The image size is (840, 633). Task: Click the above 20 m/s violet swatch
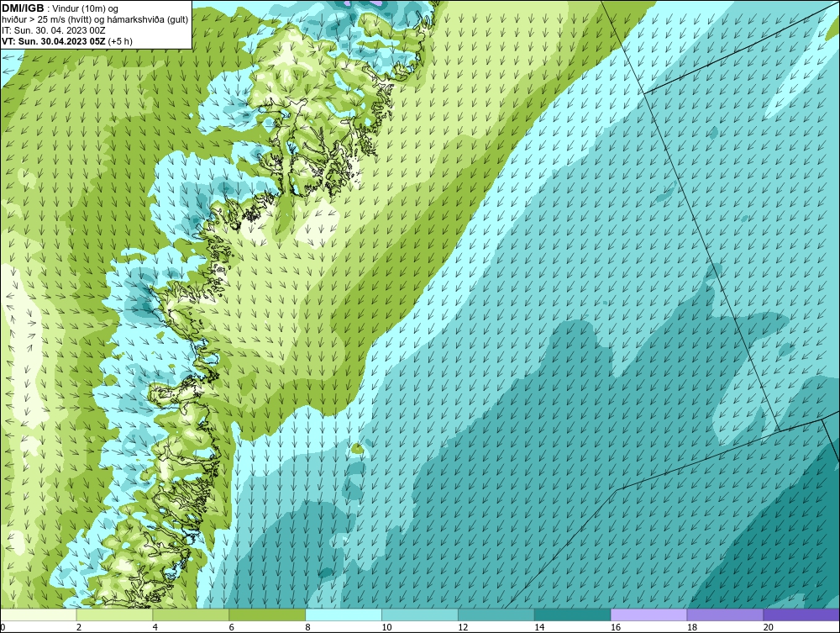[801, 615]
